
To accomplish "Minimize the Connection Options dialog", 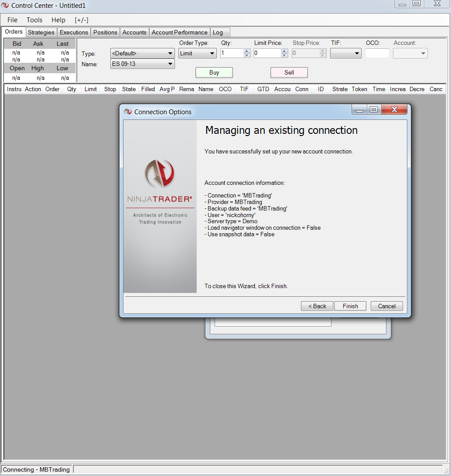I will click(359, 109).
